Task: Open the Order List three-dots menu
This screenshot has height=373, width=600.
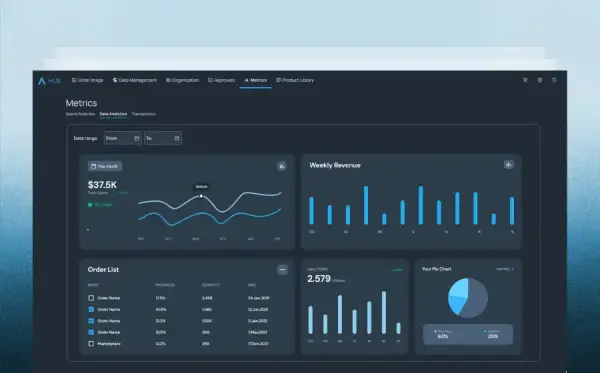Action: [x=282, y=269]
